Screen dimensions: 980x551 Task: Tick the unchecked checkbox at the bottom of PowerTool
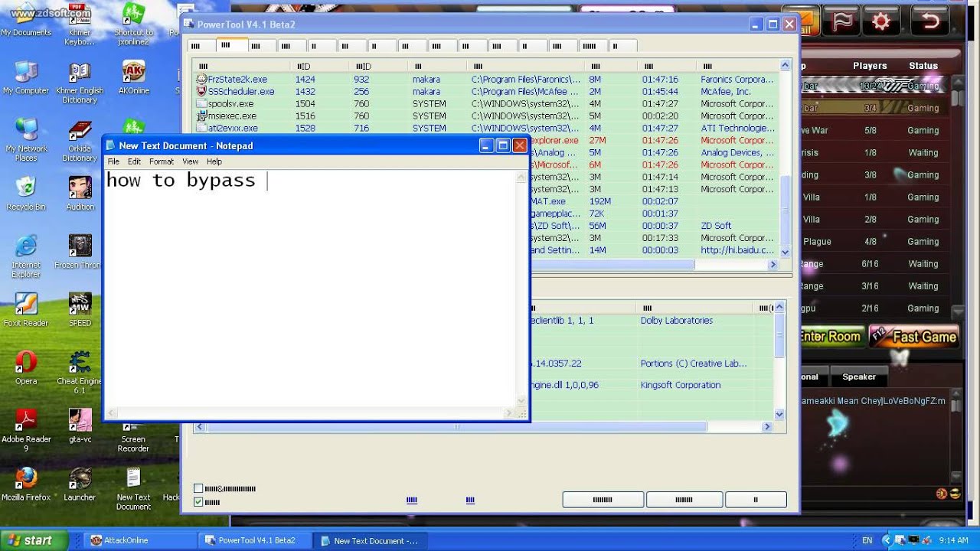click(199, 488)
